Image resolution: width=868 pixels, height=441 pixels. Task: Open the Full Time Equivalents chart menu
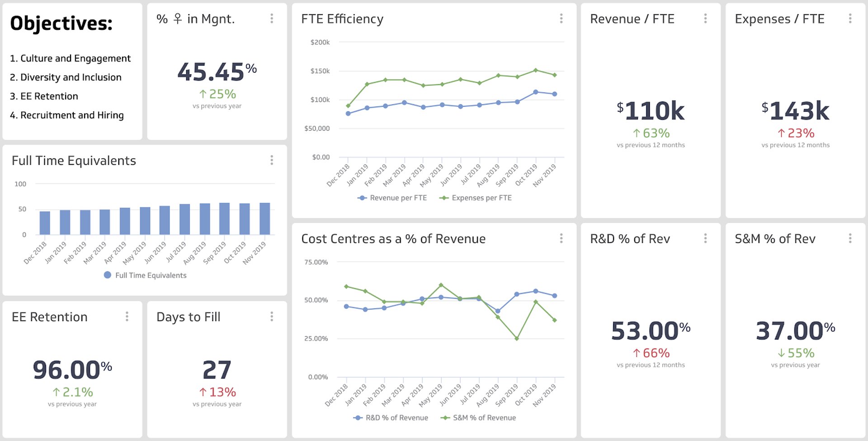pyautogui.click(x=272, y=160)
